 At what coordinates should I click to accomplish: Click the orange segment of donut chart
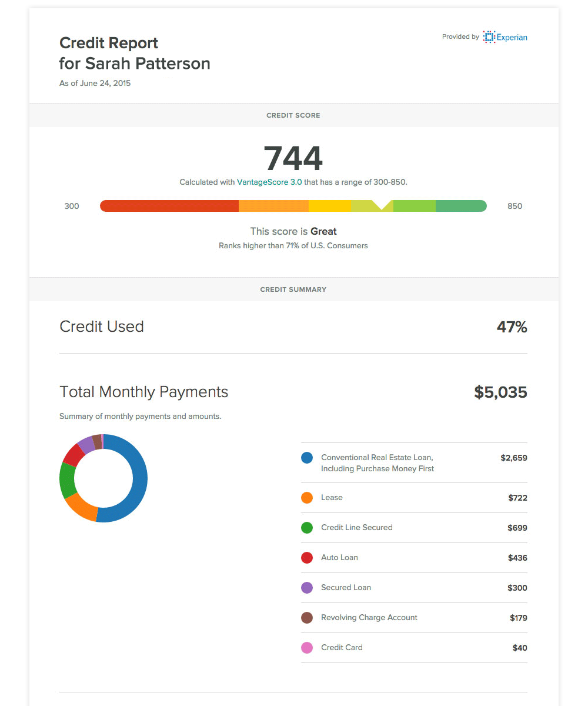[x=81, y=508]
